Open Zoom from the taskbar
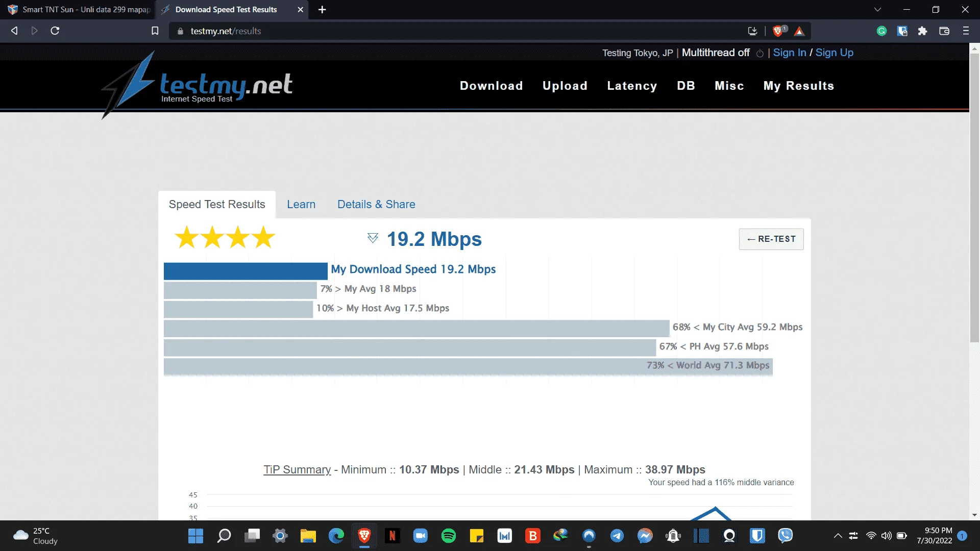The width and height of the screenshot is (980, 551). [421, 536]
